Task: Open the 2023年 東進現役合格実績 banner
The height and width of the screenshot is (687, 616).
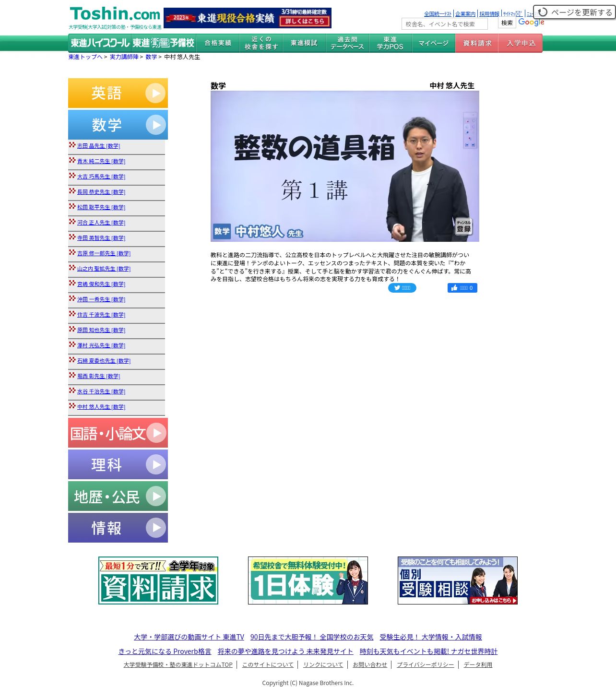Action: 247,18
